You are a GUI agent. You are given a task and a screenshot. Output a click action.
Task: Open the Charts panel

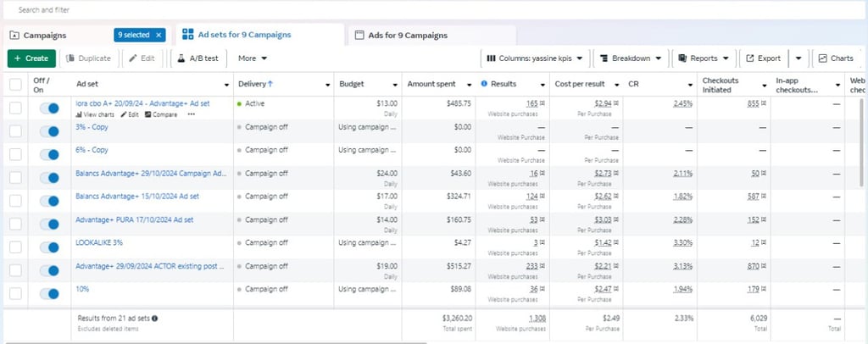[x=835, y=58]
